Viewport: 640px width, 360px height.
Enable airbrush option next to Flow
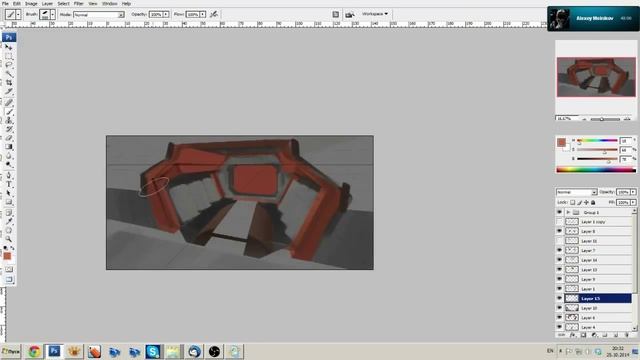(214, 14)
